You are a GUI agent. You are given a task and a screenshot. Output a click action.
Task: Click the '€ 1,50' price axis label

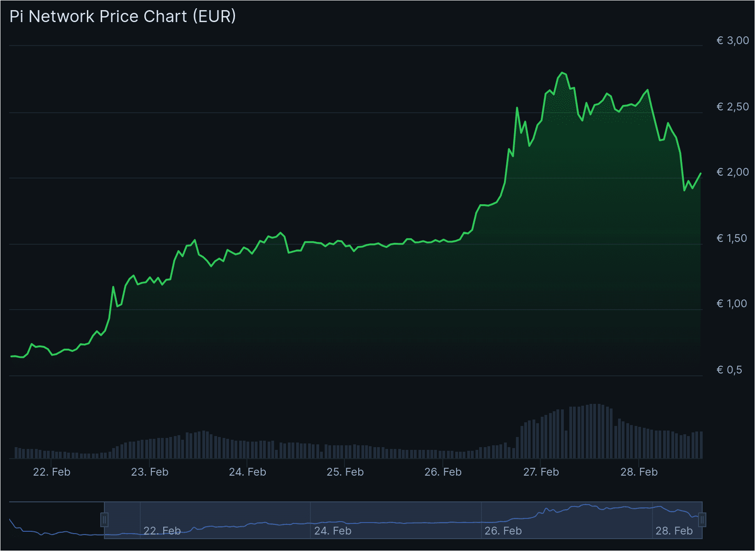(732, 239)
